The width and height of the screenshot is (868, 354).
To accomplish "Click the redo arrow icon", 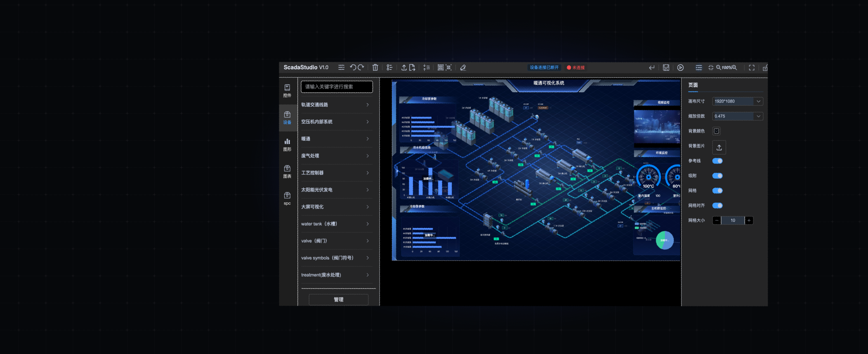I will point(361,67).
